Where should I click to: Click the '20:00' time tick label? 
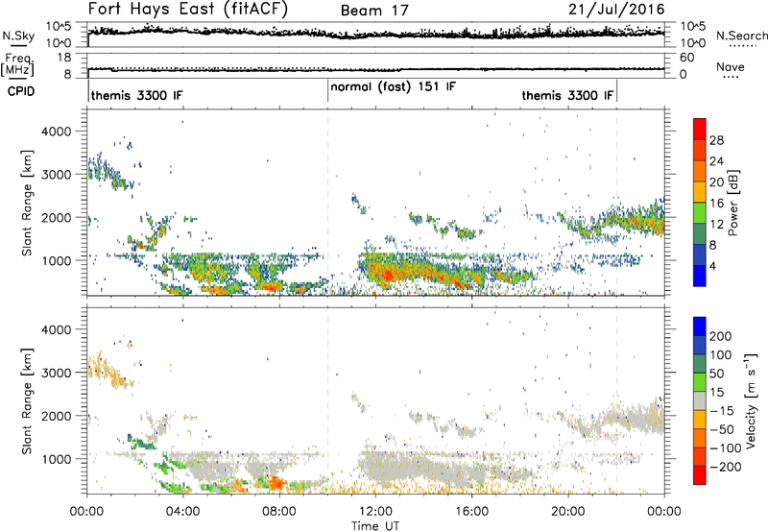(567, 512)
